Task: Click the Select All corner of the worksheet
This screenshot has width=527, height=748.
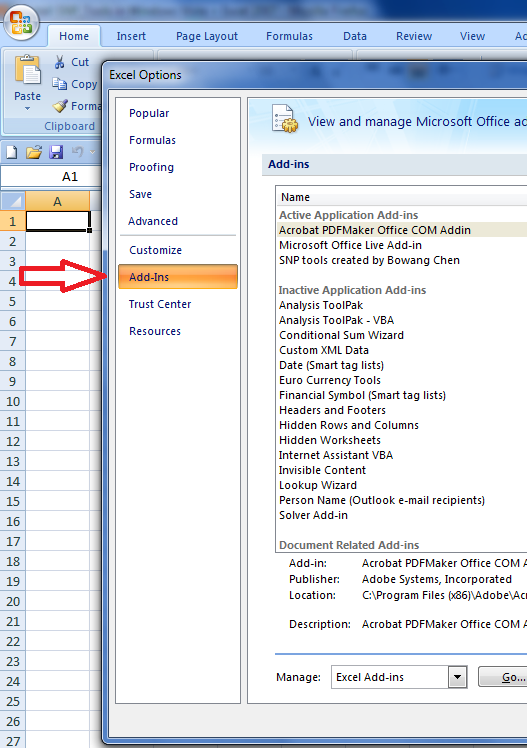Action: click(13, 201)
